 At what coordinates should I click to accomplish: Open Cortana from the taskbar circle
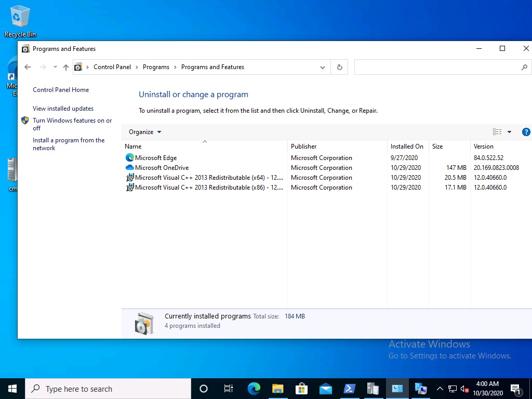click(x=204, y=389)
